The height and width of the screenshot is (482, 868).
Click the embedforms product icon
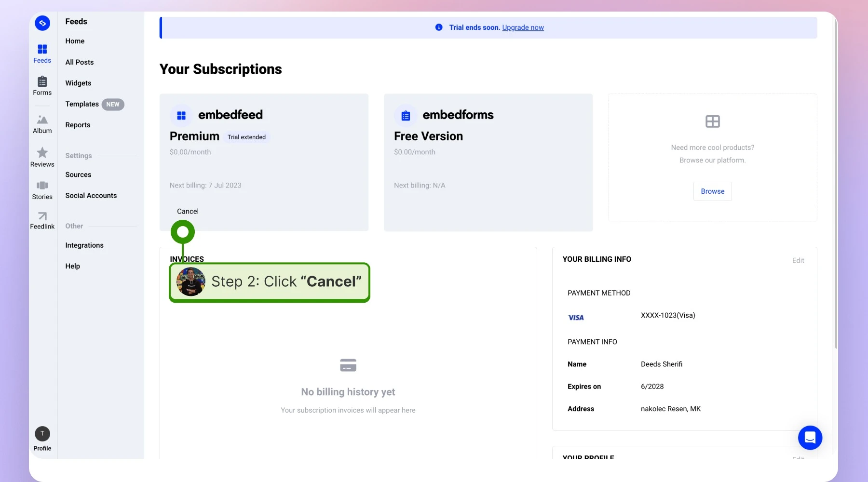click(406, 116)
